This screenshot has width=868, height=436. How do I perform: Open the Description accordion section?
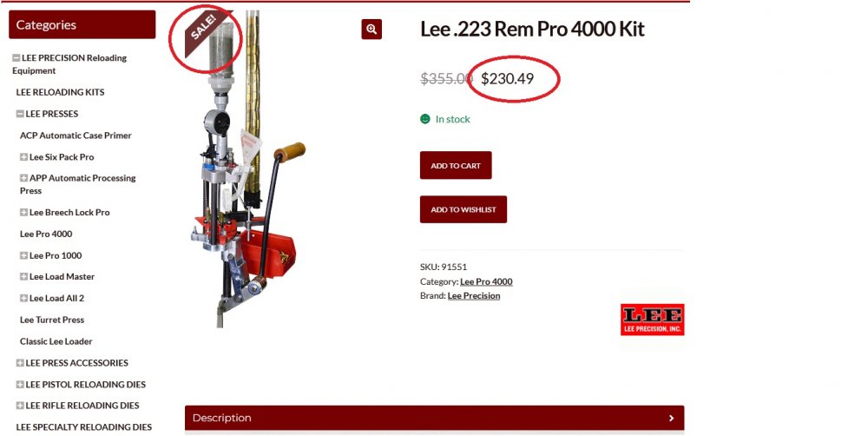pyautogui.click(x=435, y=418)
